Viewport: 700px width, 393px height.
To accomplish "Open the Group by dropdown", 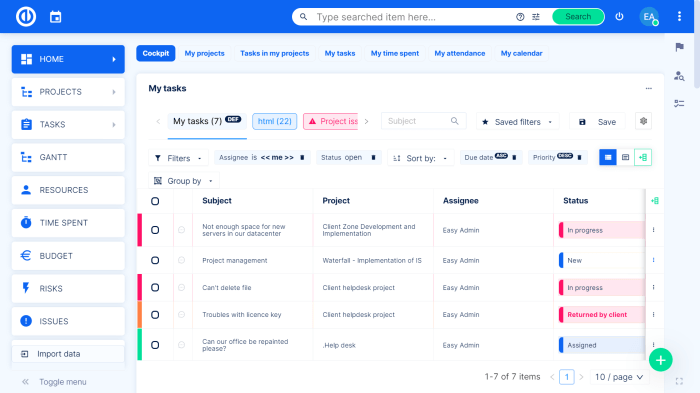I will pos(183,181).
